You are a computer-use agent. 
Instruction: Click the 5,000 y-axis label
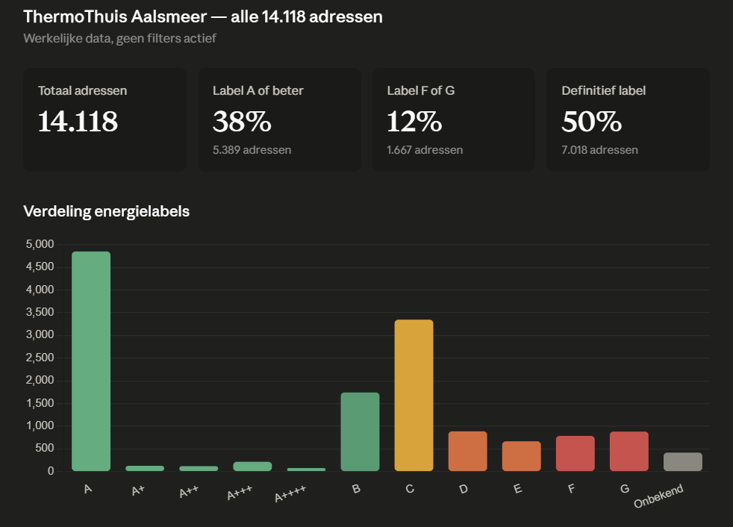40,244
